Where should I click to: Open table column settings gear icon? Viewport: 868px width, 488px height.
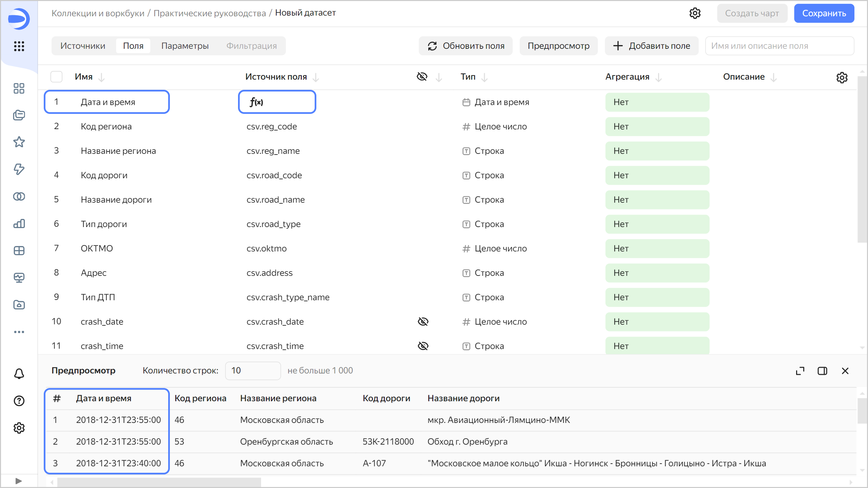coord(842,78)
